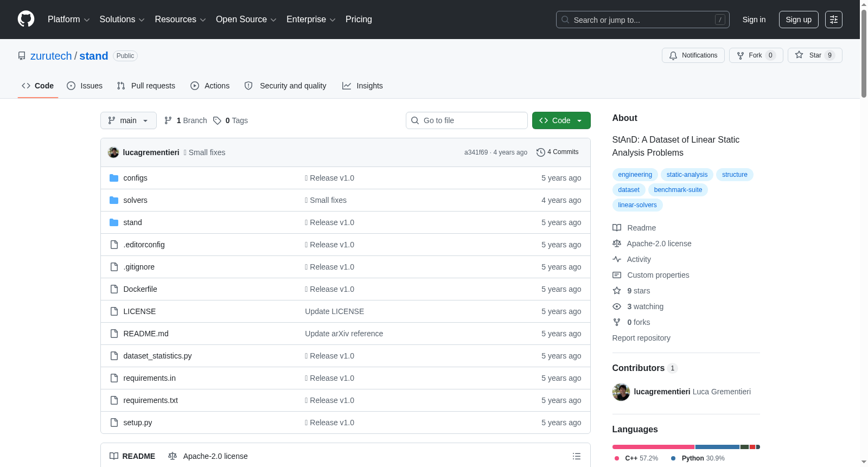The height and width of the screenshot is (467, 868).
Task: Focus the Search or jump to field
Action: click(643, 20)
